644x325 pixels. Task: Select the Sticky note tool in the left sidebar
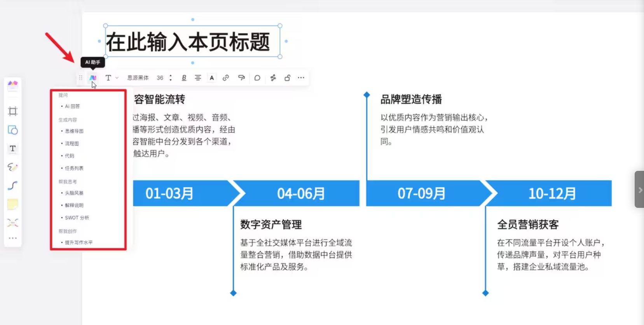coord(13,204)
